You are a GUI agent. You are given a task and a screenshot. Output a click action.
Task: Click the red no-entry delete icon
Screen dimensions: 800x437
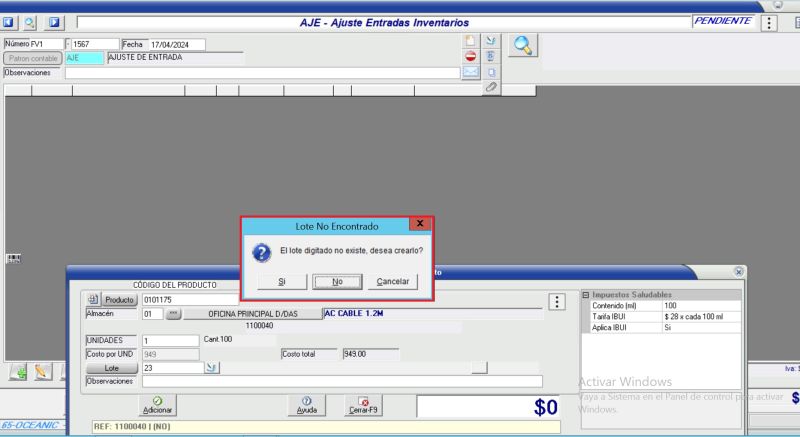[x=471, y=56]
